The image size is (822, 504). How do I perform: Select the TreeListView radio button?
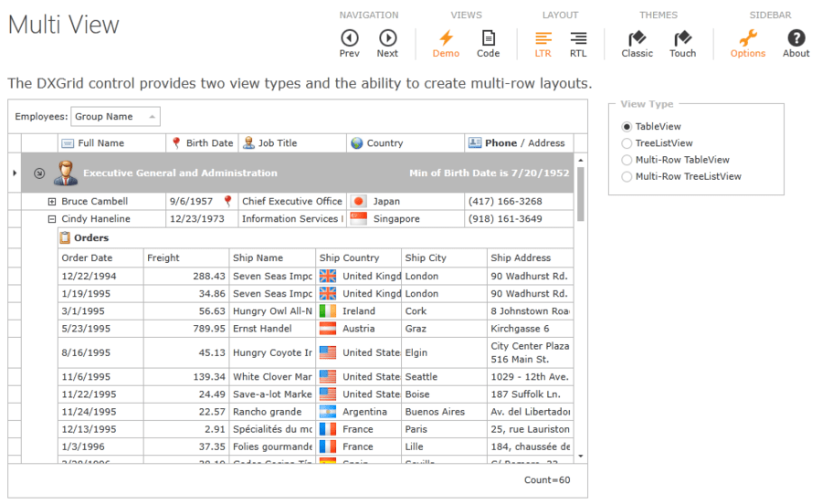(x=627, y=143)
